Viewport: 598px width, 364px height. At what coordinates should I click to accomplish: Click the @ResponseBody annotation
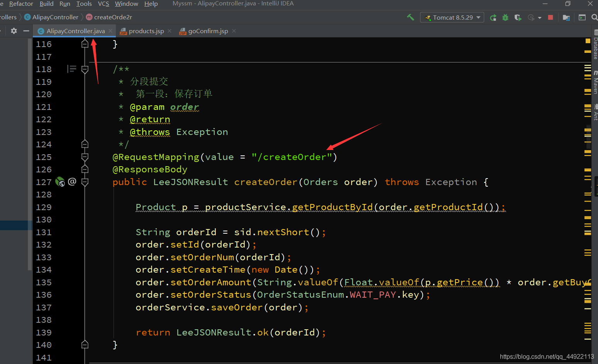click(150, 170)
